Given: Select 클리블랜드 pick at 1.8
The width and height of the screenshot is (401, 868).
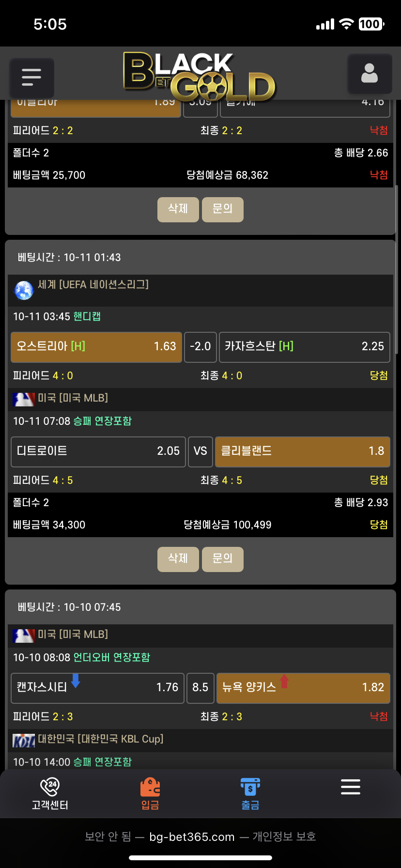Looking at the screenshot, I should (302, 451).
